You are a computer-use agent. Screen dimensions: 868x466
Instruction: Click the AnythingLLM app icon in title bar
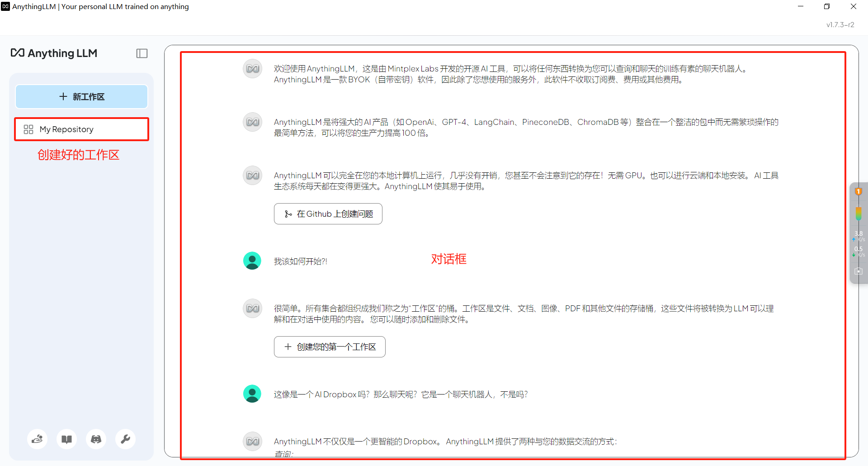coord(5,6)
